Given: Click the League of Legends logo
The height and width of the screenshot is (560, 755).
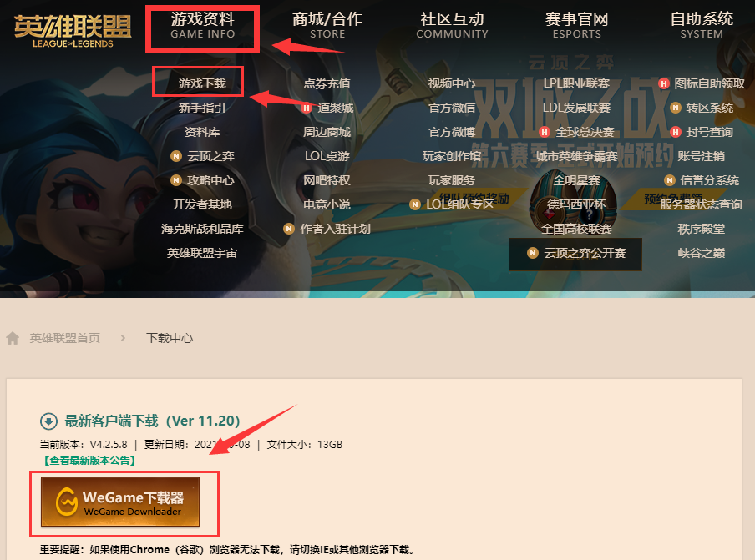Looking at the screenshot, I should pos(73,32).
